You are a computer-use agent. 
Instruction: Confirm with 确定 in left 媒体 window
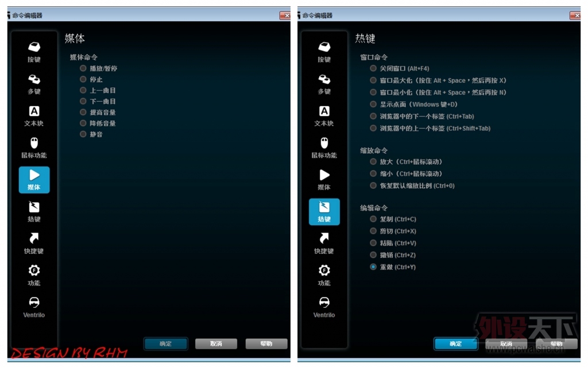tap(166, 344)
